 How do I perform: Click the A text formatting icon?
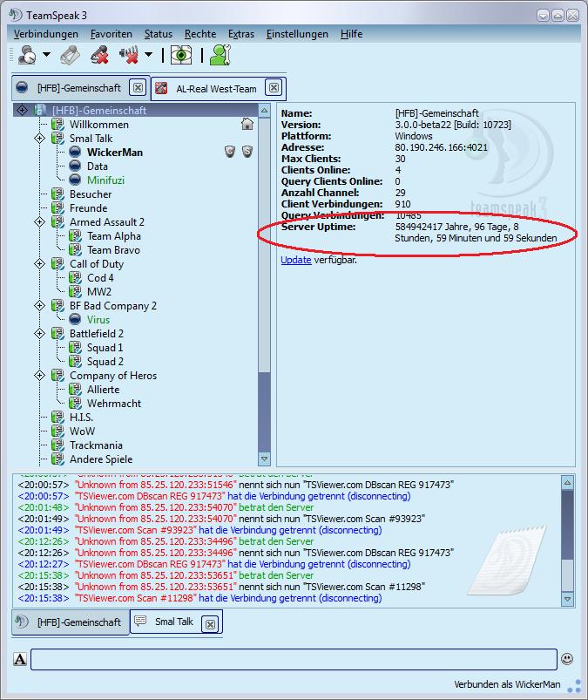point(20,659)
